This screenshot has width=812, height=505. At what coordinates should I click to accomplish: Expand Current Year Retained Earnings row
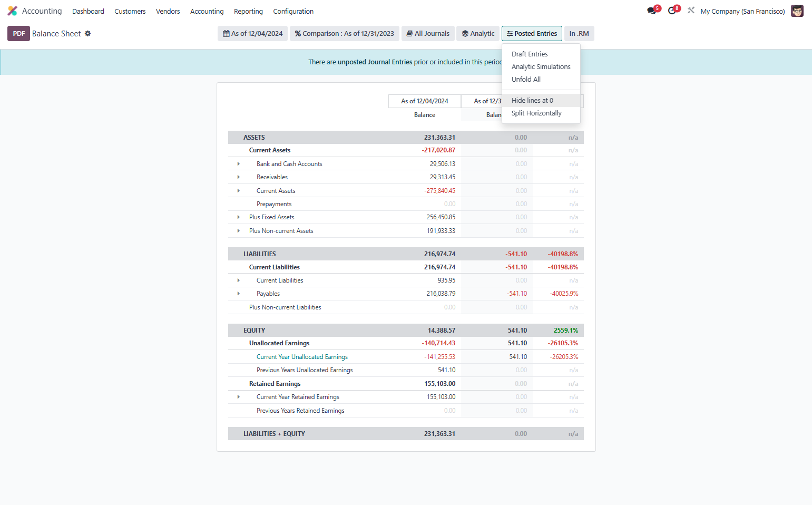[x=239, y=397]
